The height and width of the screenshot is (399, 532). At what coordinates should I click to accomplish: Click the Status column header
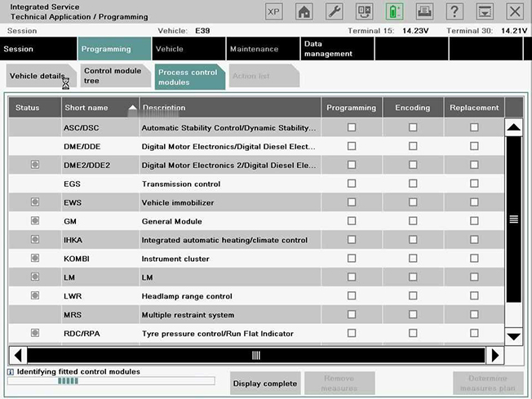[34, 108]
